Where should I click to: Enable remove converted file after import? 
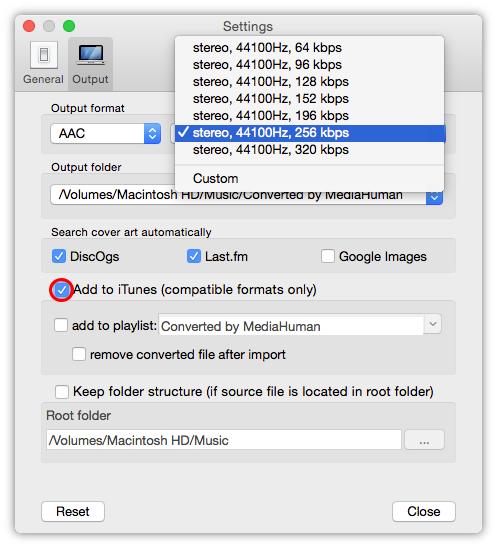pyautogui.click(x=79, y=354)
